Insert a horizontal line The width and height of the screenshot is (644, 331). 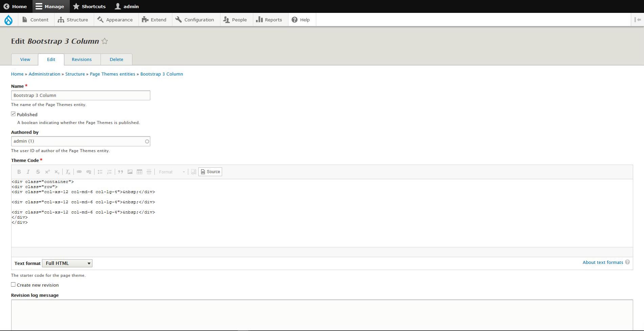pos(149,172)
